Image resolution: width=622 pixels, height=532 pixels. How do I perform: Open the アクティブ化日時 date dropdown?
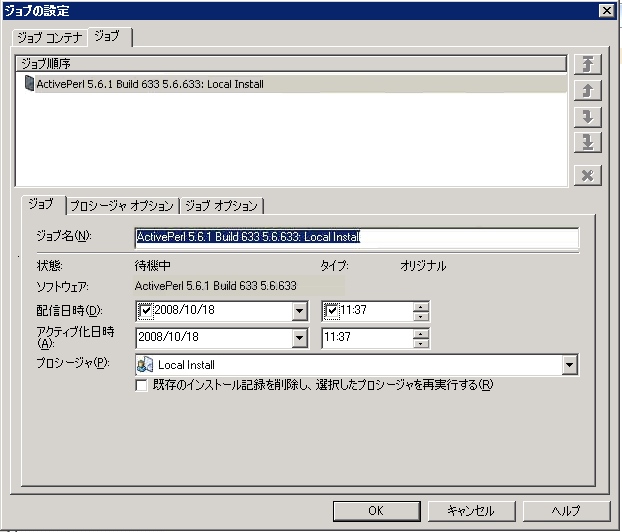(299, 338)
